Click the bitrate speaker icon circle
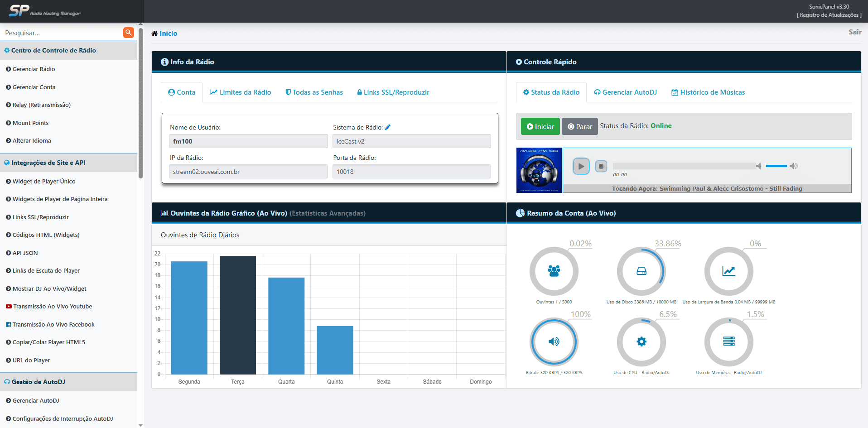This screenshot has height=428, width=868. 554,341
